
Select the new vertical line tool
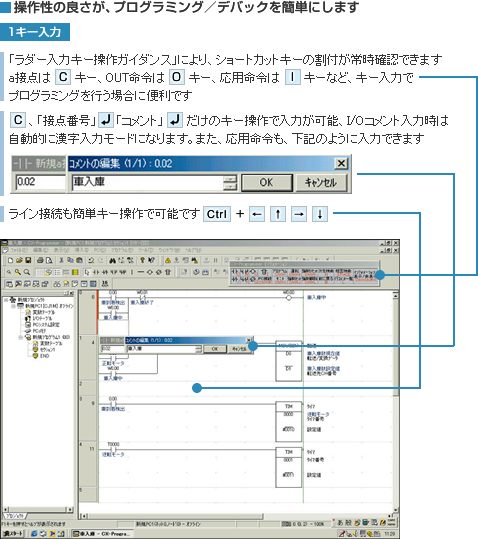point(132,272)
